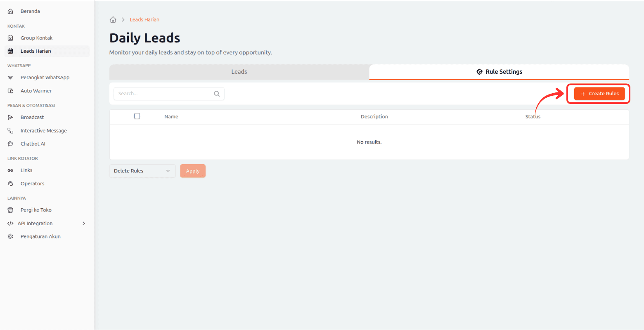Select the Rule Settings tab

point(499,72)
